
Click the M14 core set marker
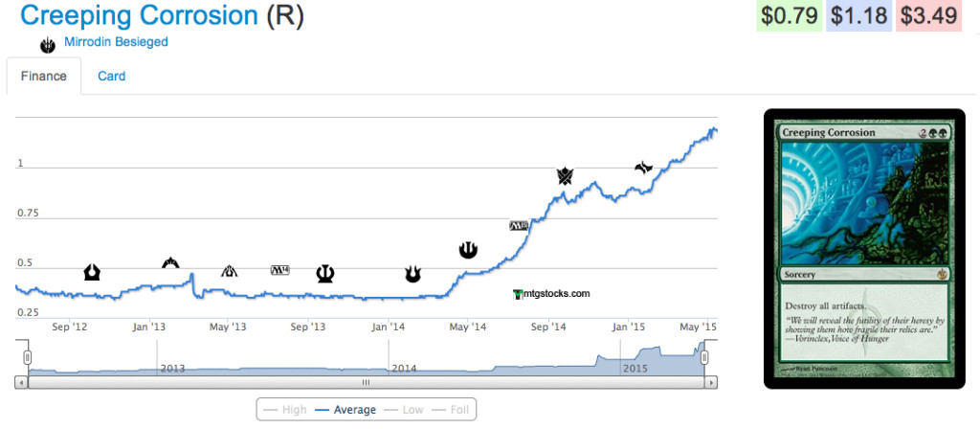click(x=280, y=270)
